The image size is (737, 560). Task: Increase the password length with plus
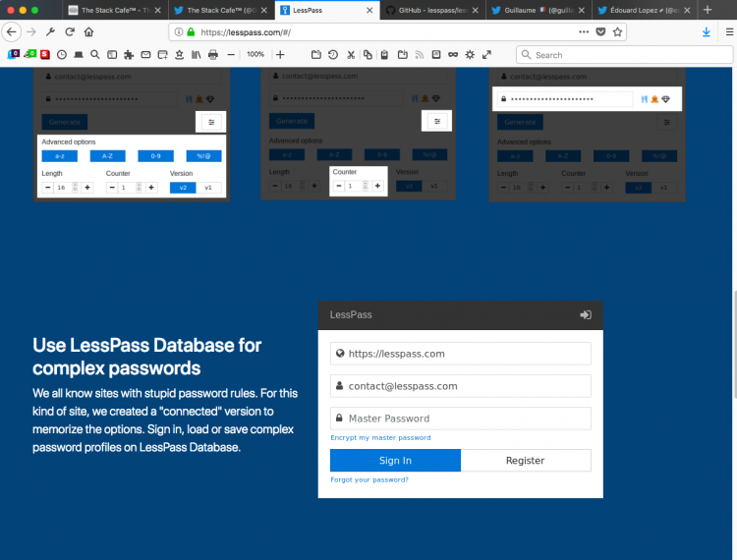tap(87, 188)
